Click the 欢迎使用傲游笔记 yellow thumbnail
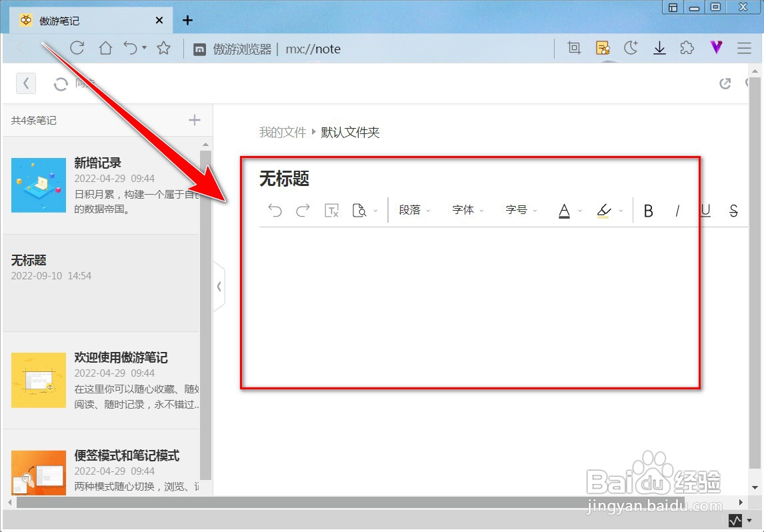 point(39,380)
